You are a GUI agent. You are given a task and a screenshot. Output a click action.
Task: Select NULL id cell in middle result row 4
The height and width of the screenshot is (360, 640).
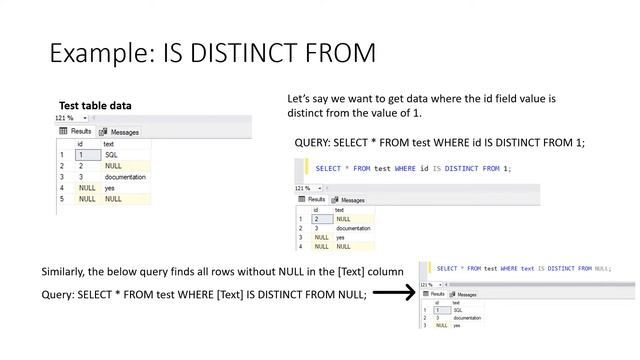pos(322,247)
